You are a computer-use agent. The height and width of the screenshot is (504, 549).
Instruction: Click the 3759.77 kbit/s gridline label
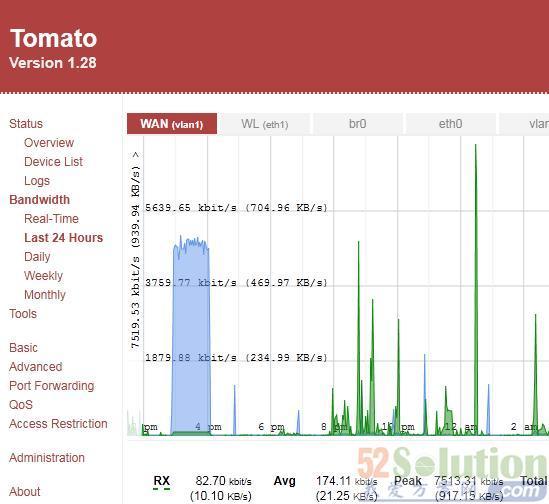(236, 283)
